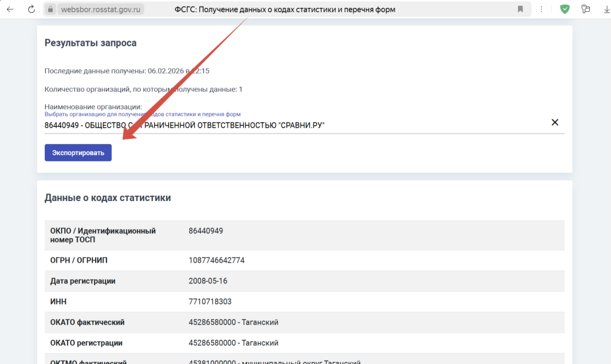
Task: Click the organization name selection field
Action: [x=294, y=125]
